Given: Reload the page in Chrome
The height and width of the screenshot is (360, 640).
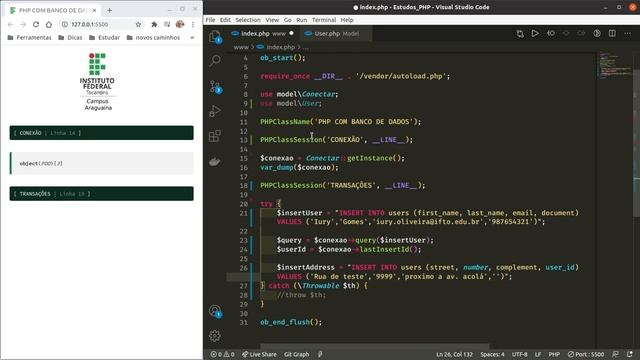Looking at the screenshot, I should pos(36,24).
